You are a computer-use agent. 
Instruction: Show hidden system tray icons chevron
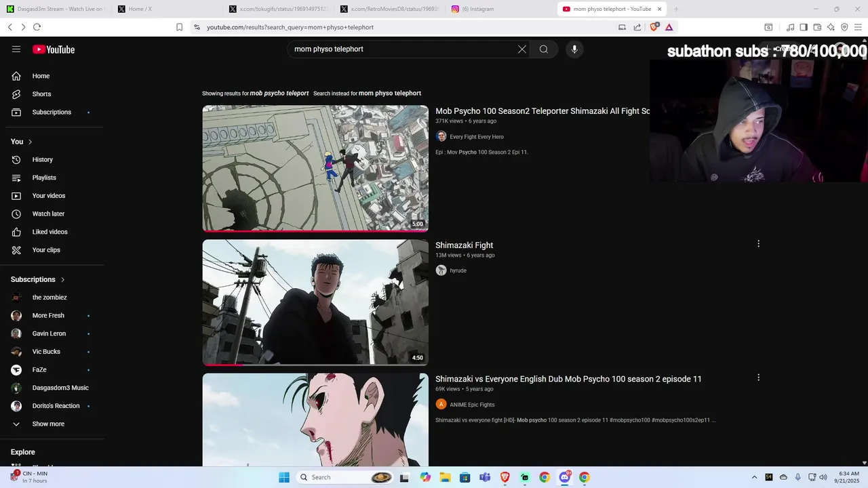click(754, 477)
